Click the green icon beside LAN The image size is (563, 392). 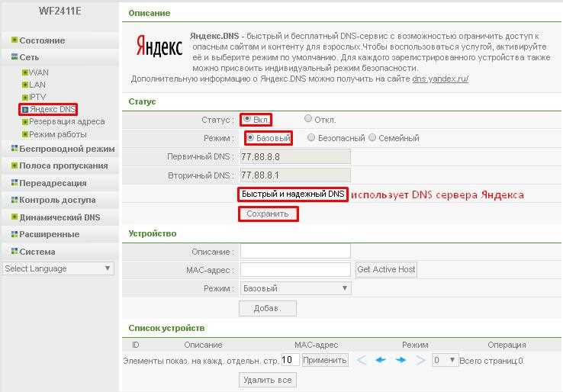tap(24, 85)
